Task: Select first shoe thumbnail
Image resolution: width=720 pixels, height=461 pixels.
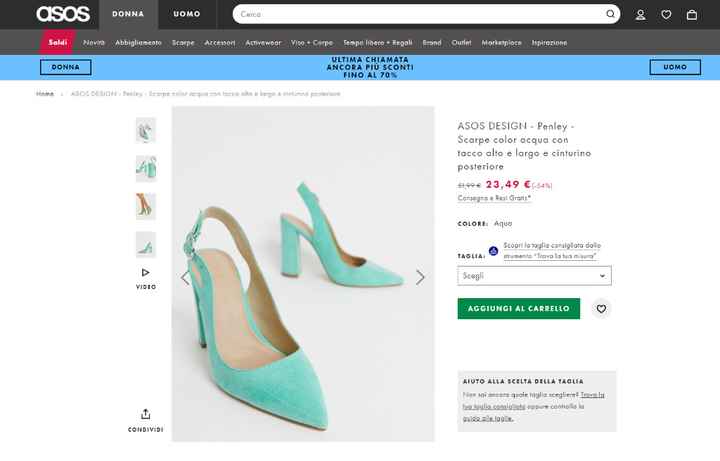Action: (146, 130)
